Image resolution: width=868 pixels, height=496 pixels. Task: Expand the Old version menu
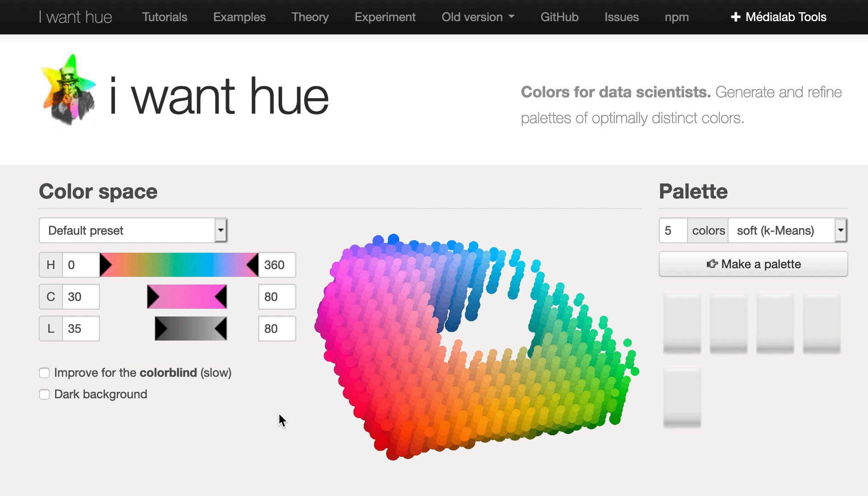coord(478,17)
